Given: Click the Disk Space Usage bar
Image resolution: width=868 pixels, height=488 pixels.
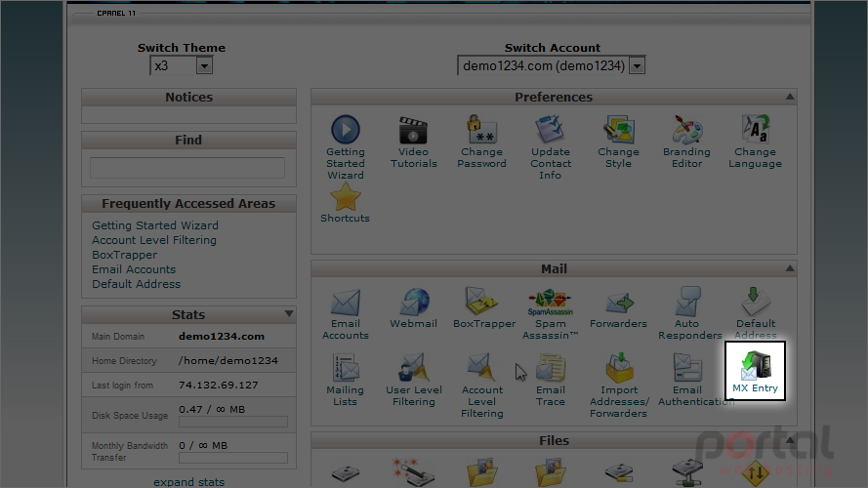Looking at the screenshot, I should click(233, 422).
